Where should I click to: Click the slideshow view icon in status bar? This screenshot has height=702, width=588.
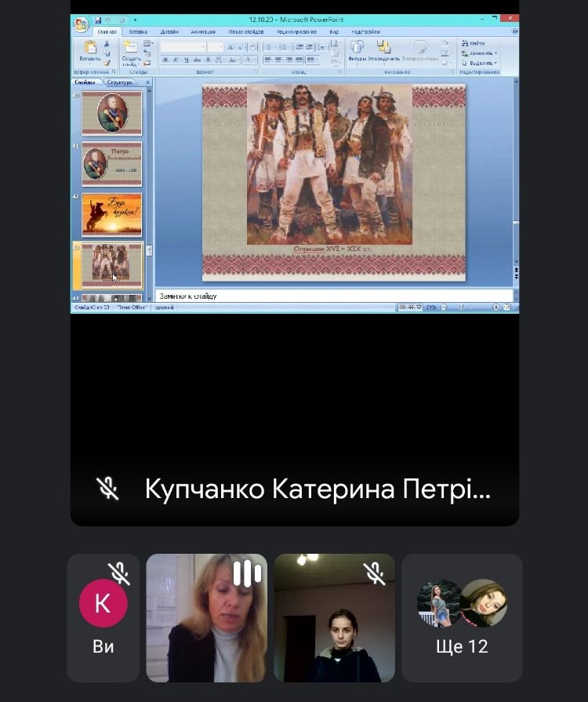pyautogui.click(x=419, y=307)
